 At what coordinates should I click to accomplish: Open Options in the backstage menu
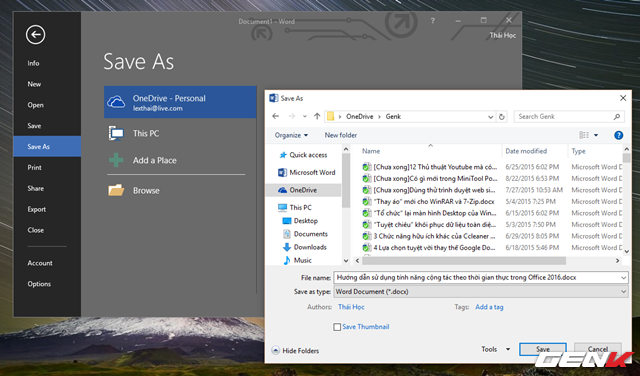pos(39,284)
